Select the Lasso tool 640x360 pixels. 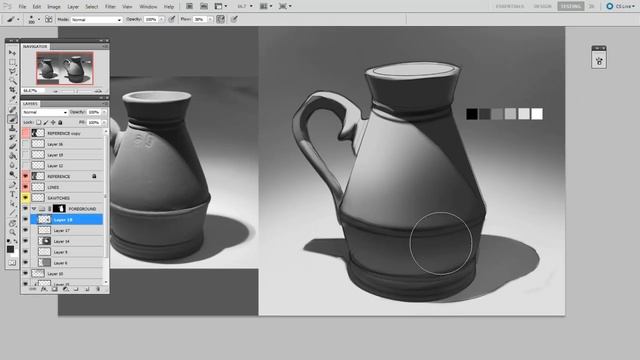pos(12,71)
